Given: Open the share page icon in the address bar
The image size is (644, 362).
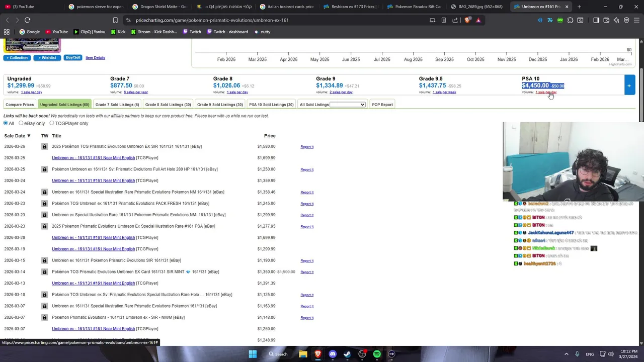Looking at the screenshot, I should [x=455, y=20].
